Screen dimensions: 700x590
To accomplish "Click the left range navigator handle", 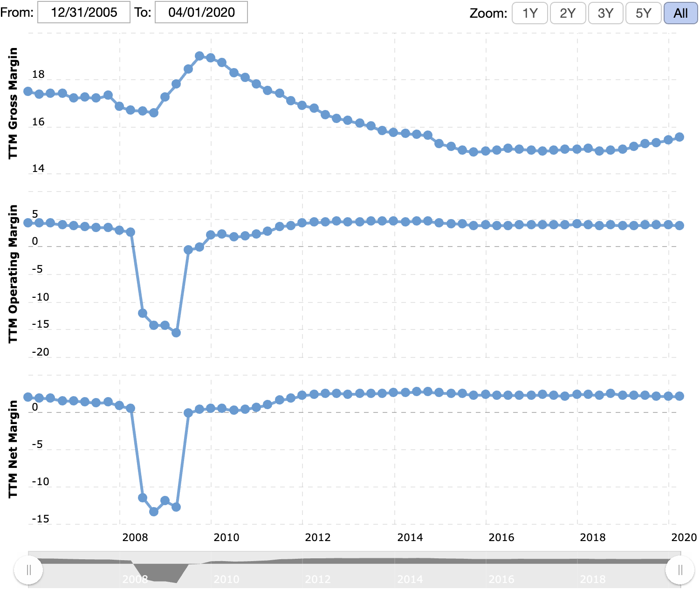I will tap(28, 569).
